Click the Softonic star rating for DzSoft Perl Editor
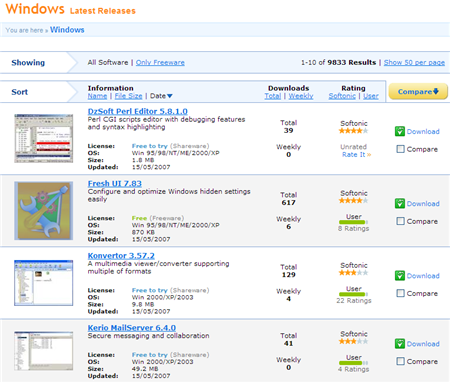Screen dimensions: 450x382 (x=353, y=131)
